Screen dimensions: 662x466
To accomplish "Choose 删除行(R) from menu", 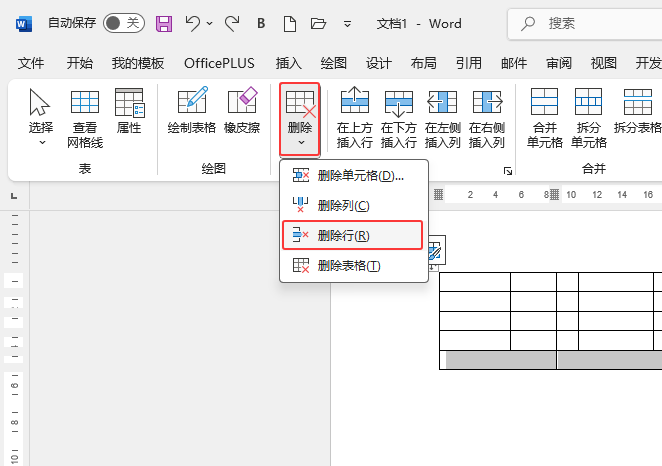I will click(353, 235).
